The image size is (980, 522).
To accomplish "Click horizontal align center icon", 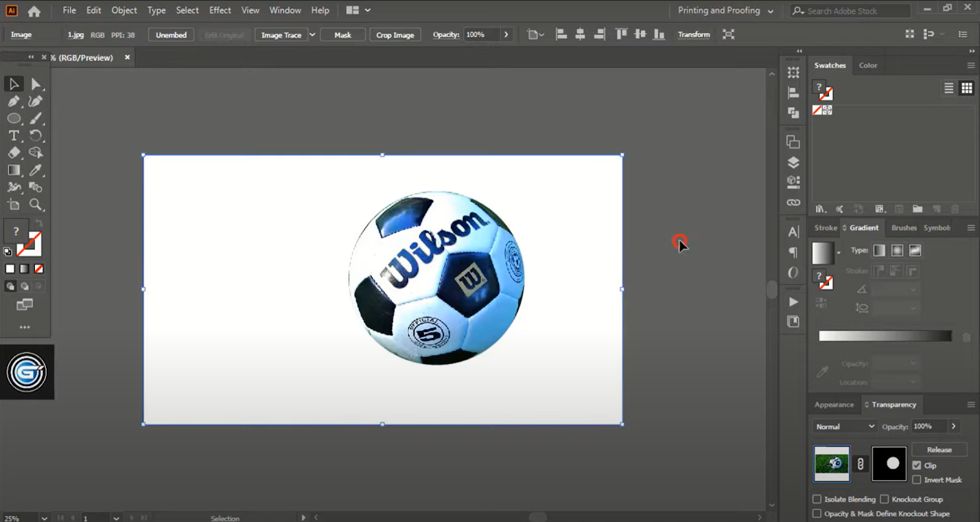I will [x=580, y=34].
